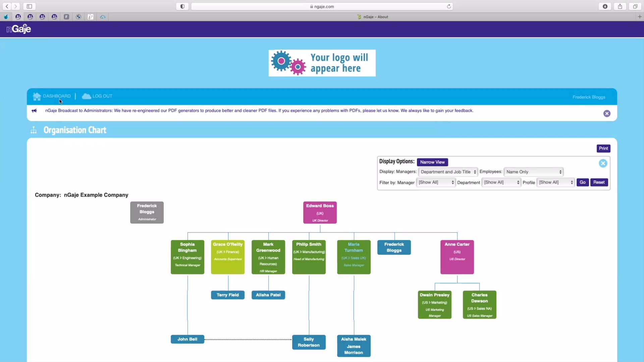Open the pinned tab with F icon
Viewport: 644px width, 362px height.
(x=66, y=17)
